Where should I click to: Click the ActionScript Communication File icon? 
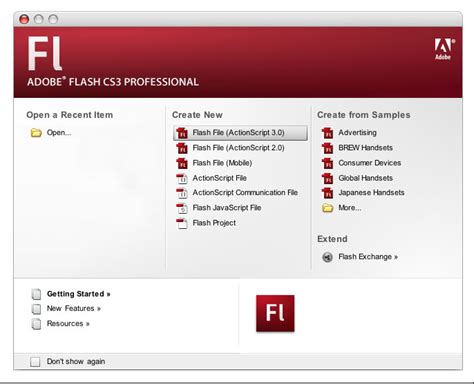[182, 193]
